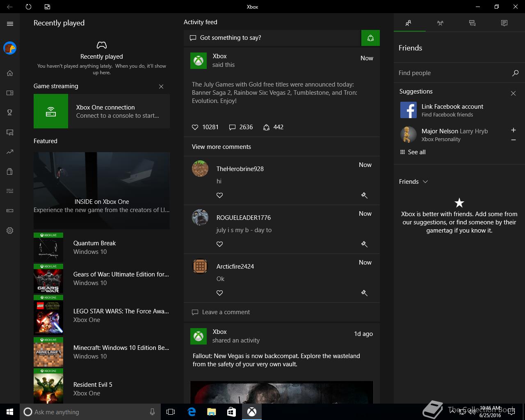Switch to the Parties tab
525x420 pixels.
coord(440,23)
